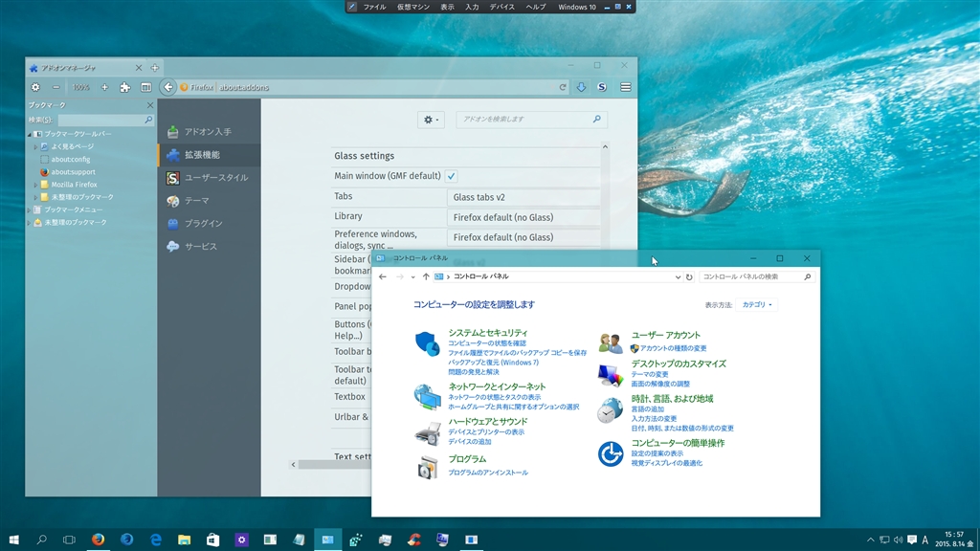Select ユーザースタイル in add-ons sidebar

pyautogui.click(x=215, y=178)
